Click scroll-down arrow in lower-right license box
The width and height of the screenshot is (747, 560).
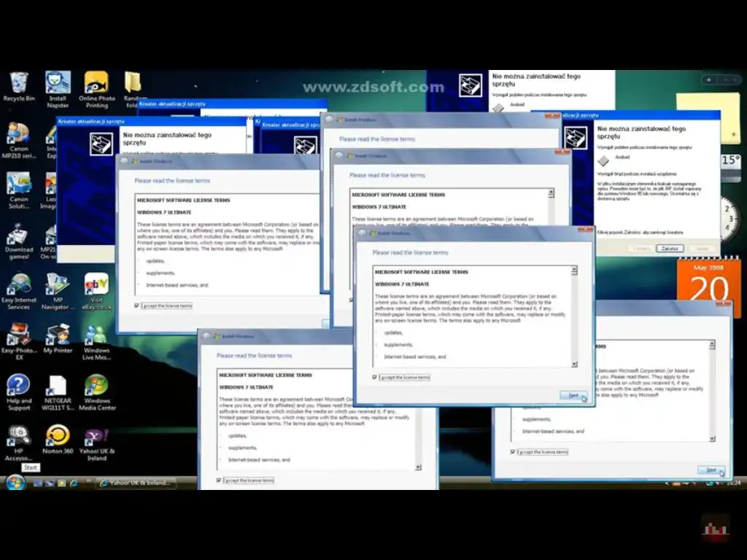[x=712, y=438]
